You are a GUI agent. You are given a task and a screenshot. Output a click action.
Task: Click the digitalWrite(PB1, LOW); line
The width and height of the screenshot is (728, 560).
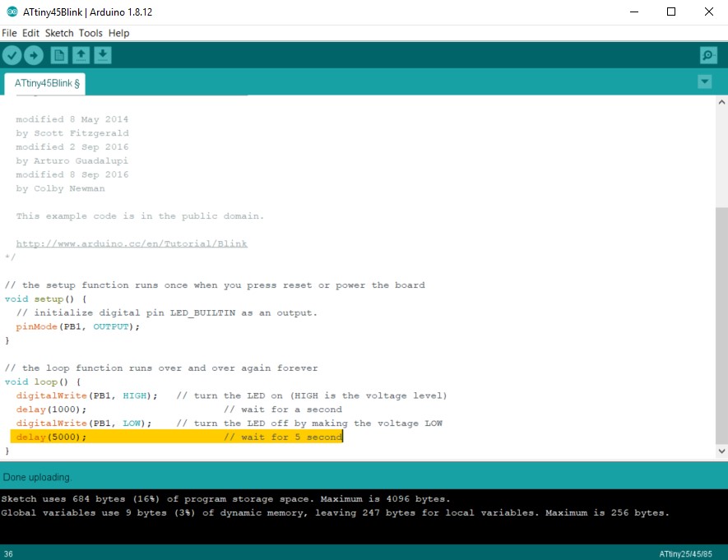tap(84, 423)
